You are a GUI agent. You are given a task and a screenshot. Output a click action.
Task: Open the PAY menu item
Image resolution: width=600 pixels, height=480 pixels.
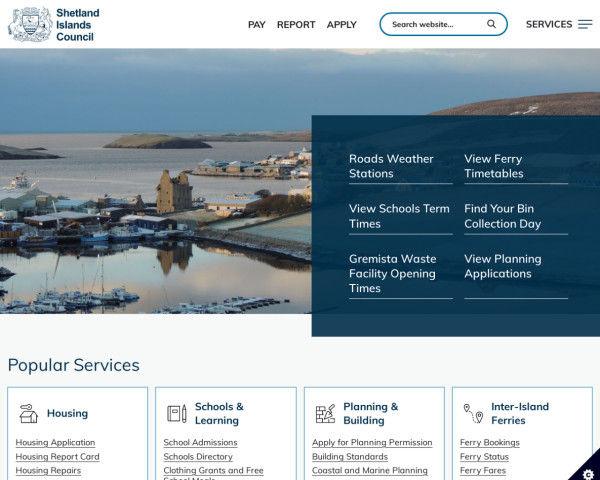coord(257,25)
